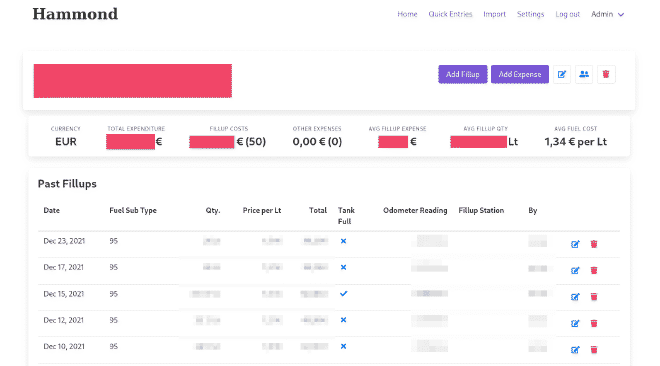Viewport: 660px width, 366px height.
Task: Open Quick Entries page
Action: pos(450,14)
